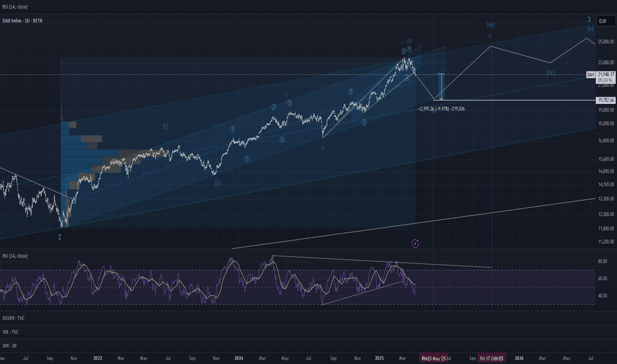617x364 pixels.
Task: Select the v wave label under (iii)
Action: (x=490, y=36)
